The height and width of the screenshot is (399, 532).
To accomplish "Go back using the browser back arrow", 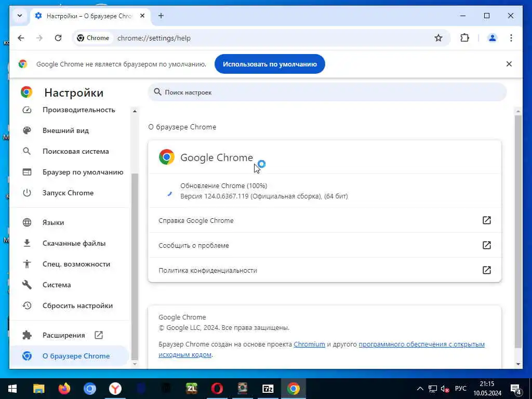I will click(21, 38).
